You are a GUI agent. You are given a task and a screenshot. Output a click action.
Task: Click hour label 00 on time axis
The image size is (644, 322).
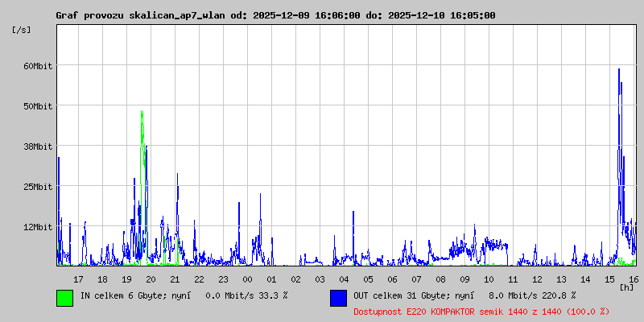click(x=247, y=279)
